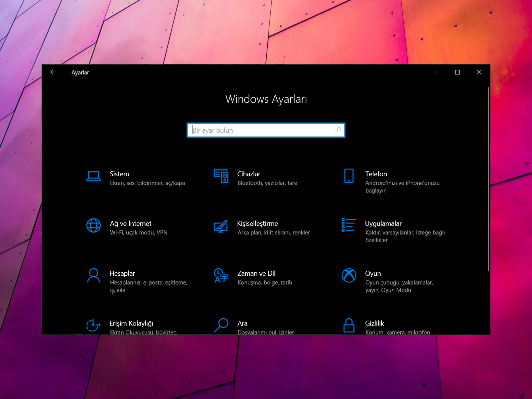Click 'Android'inizi ve iPhone'unuzu bağlayın' text
This screenshot has width=532, height=399.
click(402, 187)
